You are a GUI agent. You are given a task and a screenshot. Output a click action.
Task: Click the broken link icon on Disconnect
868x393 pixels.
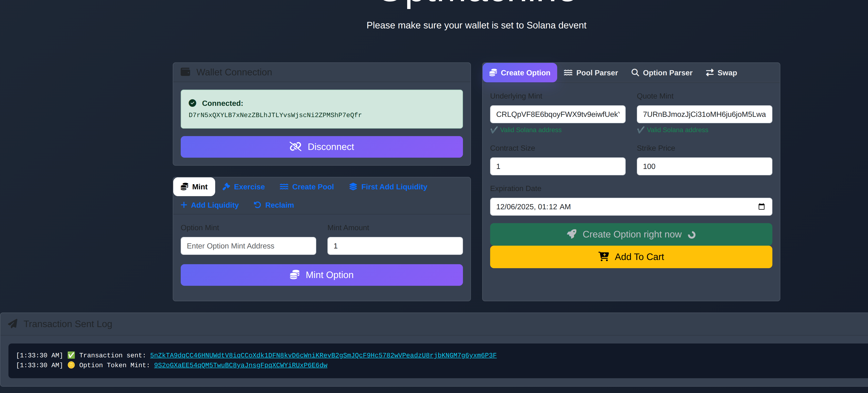[x=296, y=146]
